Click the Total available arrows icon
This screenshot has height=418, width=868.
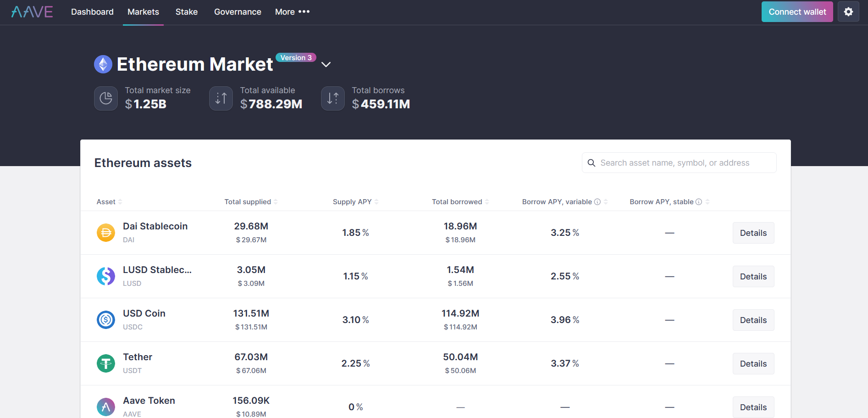[221, 98]
